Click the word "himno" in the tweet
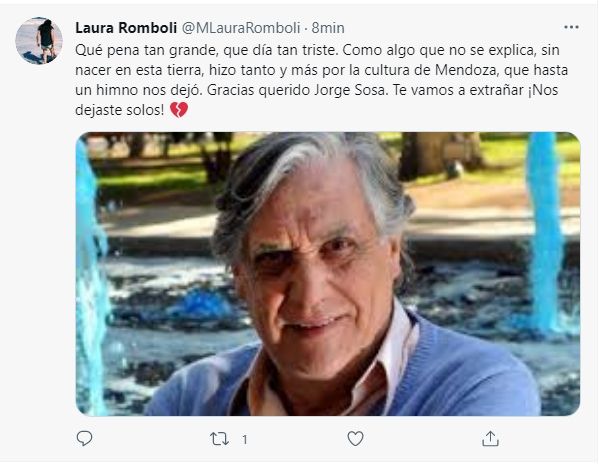Image resolution: width=599 pixels, height=464 pixels. (117, 90)
